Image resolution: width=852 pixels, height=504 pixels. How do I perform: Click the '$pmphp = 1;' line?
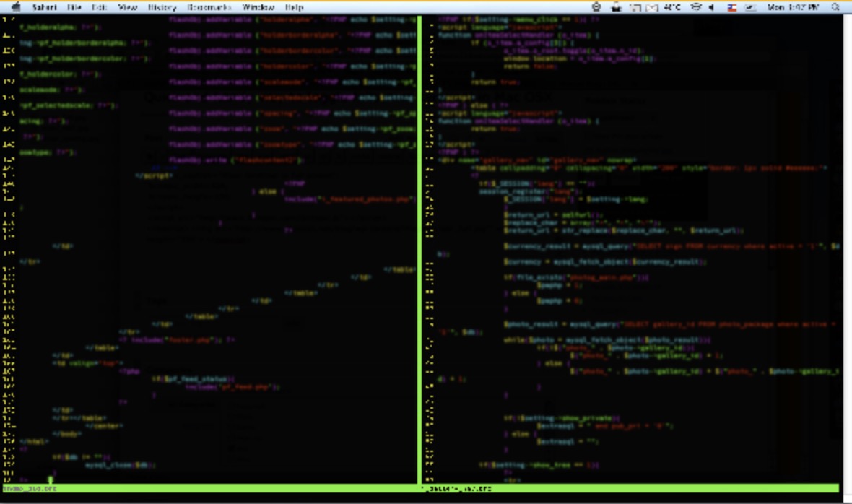(560, 285)
